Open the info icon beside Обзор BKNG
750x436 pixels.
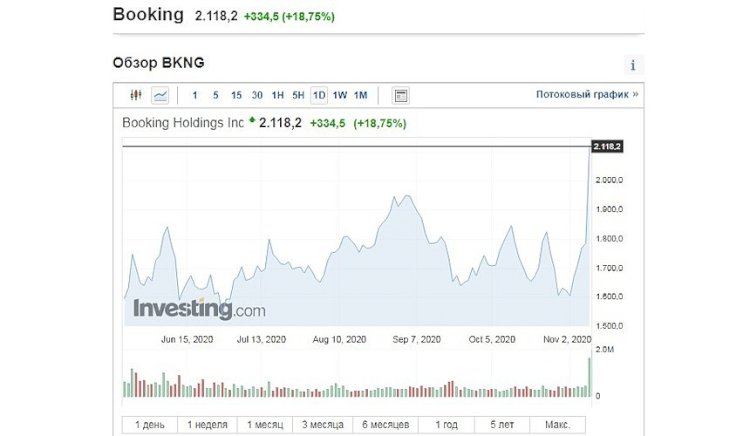click(633, 65)
